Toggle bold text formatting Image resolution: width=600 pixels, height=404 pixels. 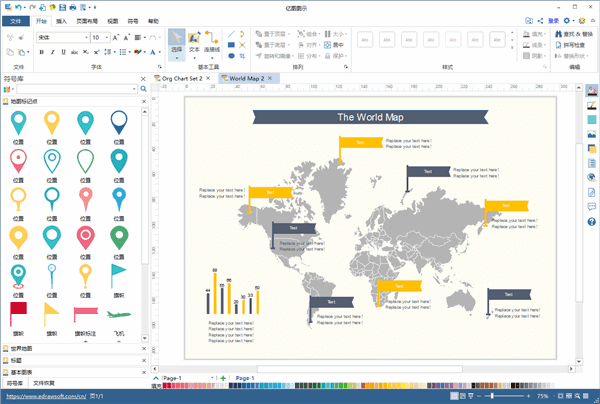pyautogui.click(x=42, y=52)
